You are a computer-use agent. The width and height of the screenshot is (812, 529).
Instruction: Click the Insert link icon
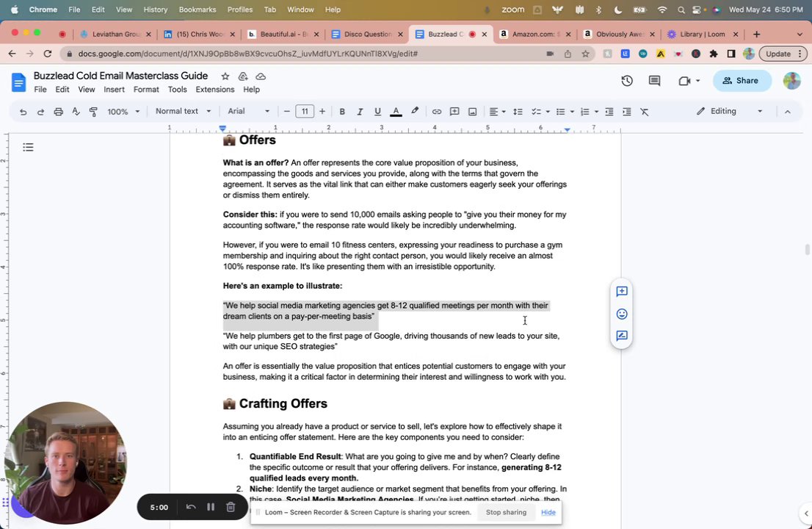(437, 112)
